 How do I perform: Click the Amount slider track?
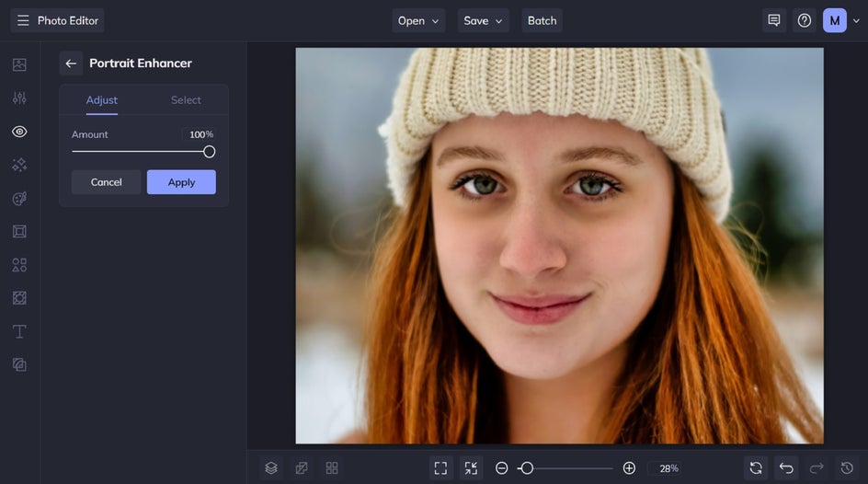tap(138, 152)
